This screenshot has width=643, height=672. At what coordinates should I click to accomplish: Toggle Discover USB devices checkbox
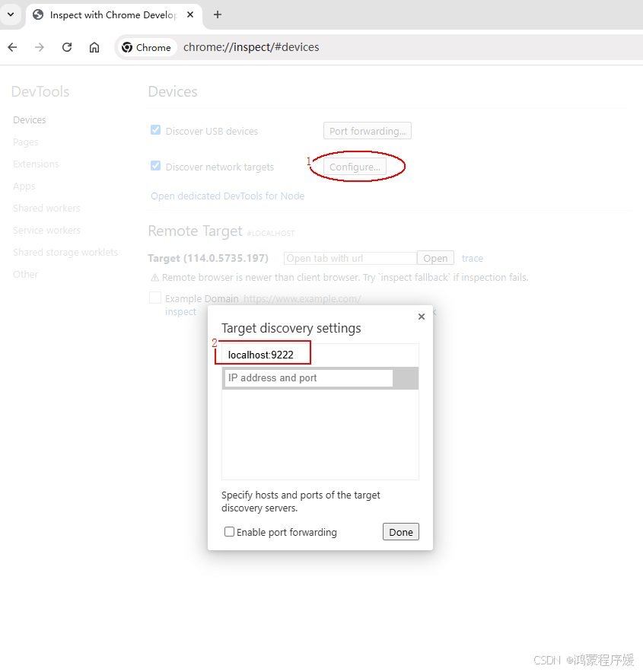[x=155, y=130]
